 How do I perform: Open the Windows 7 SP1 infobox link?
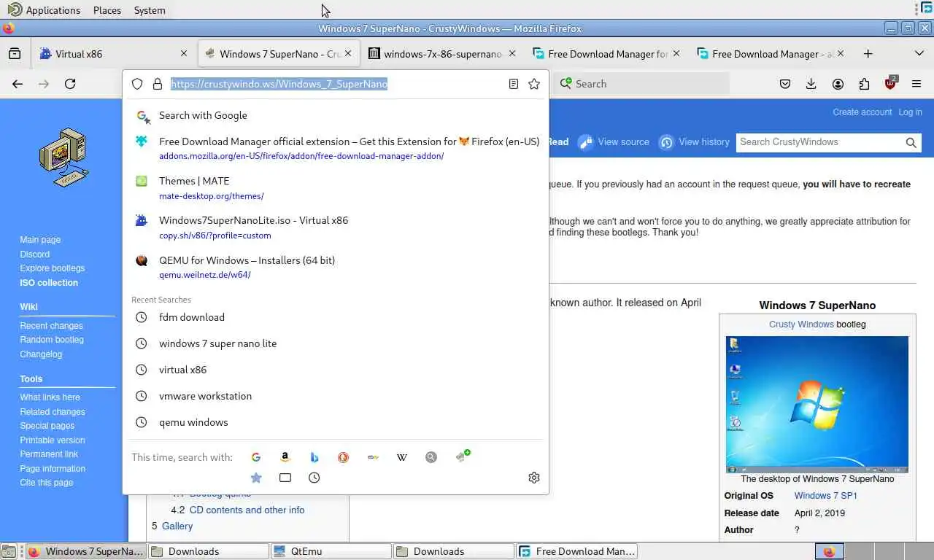click(x=826, y=496)
